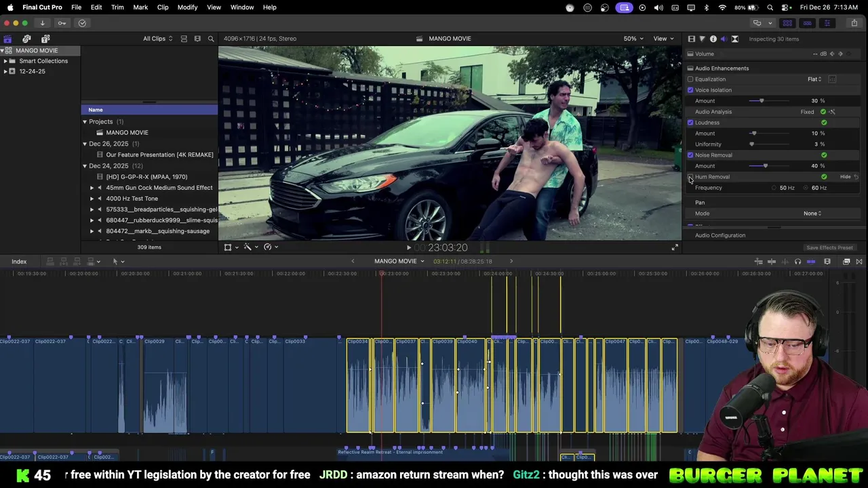Open the browser search magnifier
This screenshot has height=488, width=868.
point(211,39)
